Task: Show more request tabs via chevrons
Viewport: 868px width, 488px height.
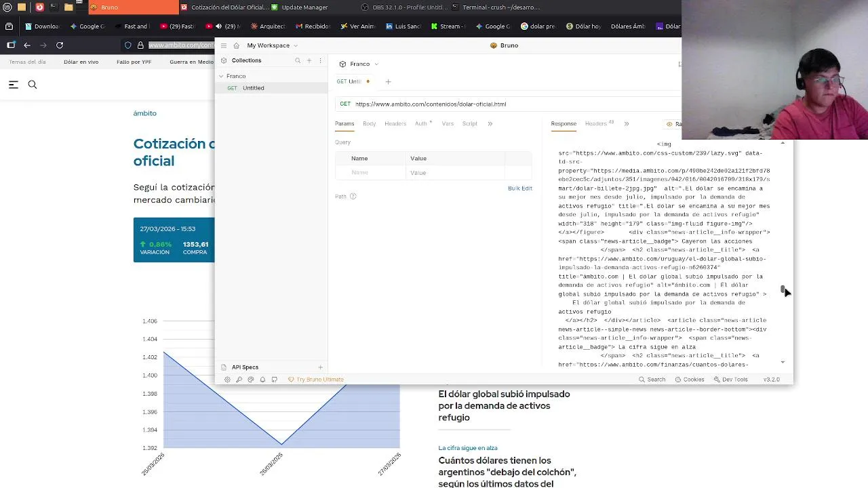Action: pyautogui.click(x=490, y=123)
